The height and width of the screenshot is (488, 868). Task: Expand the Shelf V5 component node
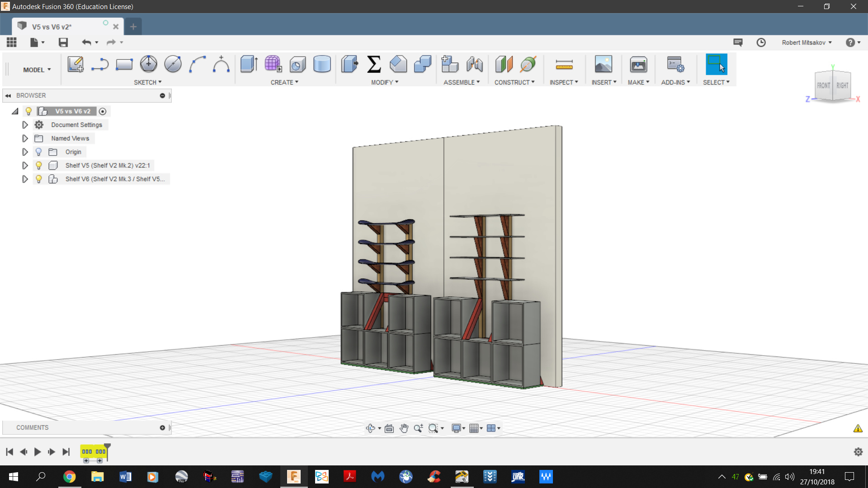coord(25,165)
